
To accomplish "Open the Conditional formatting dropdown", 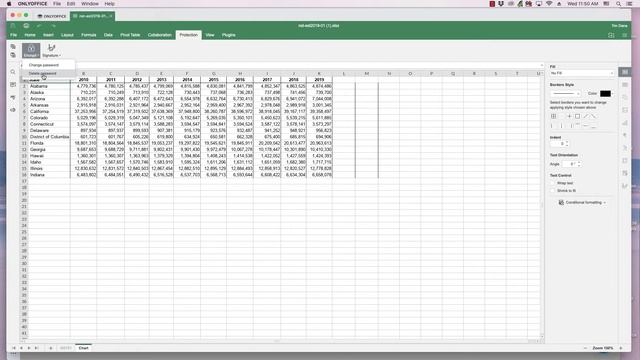I will [582, 202].
